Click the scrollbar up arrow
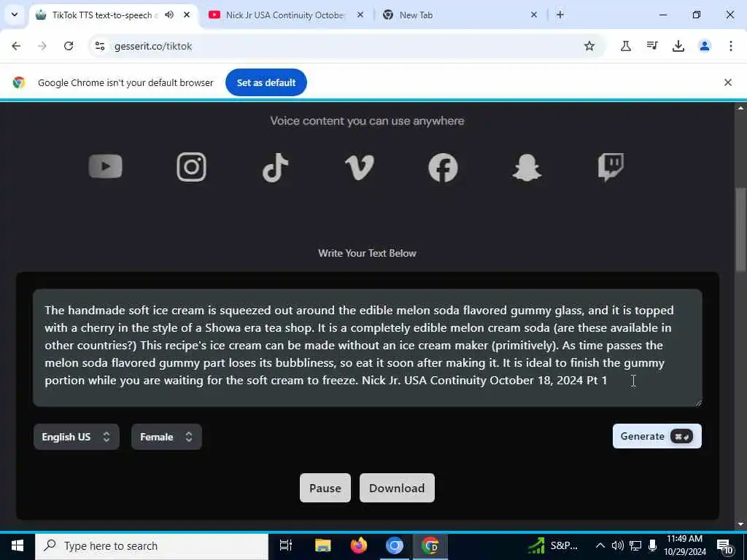The image size is (747, 560). (740, 108)
